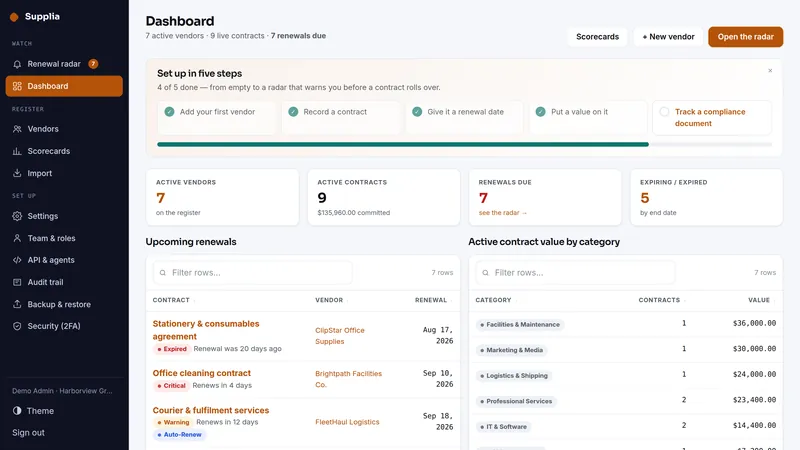Click the Auto-Renew badge

click(179, 435)
